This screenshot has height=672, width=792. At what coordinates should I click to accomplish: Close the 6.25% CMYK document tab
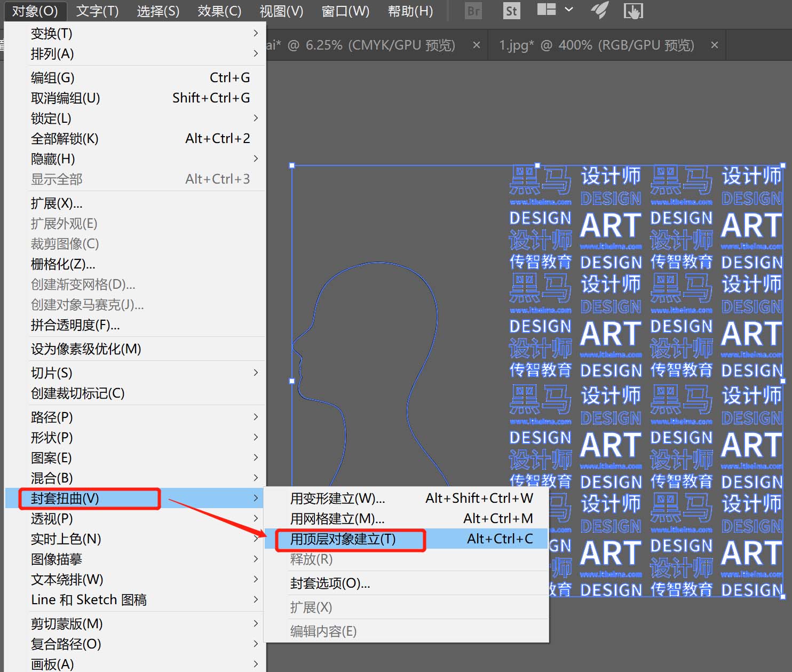click(477, 45)
